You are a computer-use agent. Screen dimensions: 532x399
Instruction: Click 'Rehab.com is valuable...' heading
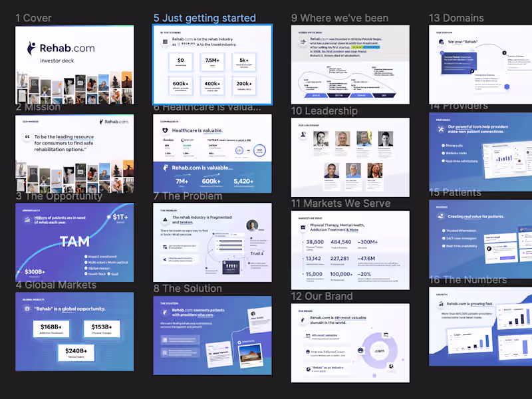pos(202,168)
